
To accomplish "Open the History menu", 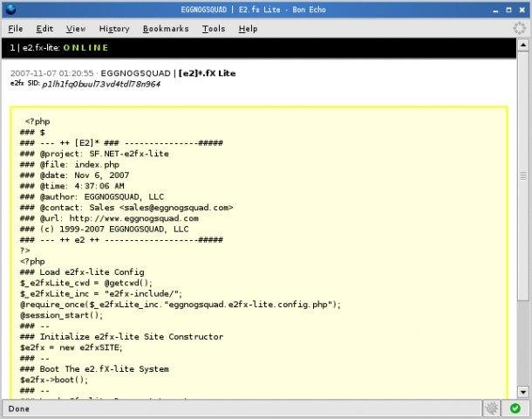I will tap(114, 29).
